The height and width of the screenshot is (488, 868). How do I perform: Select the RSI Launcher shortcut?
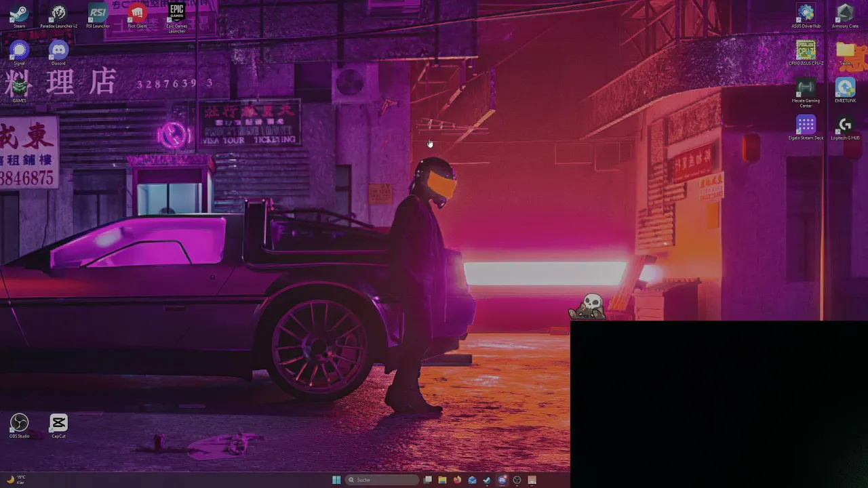pos(98,16)
